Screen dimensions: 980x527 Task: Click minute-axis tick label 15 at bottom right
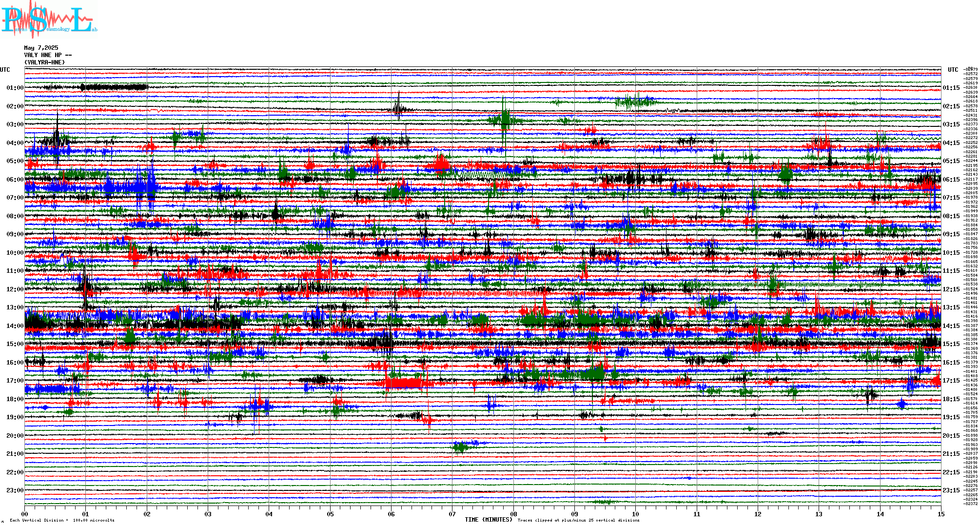point(941,514)
